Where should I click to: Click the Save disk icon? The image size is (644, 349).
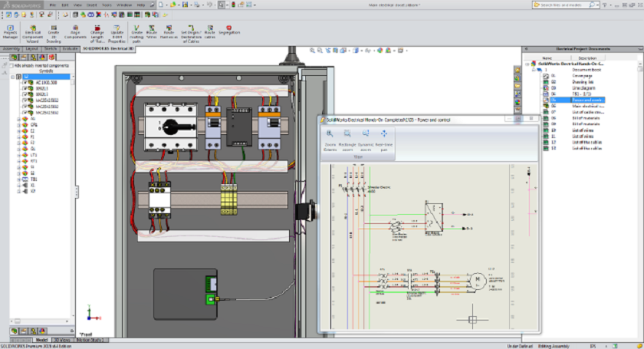tap(186, 5)
